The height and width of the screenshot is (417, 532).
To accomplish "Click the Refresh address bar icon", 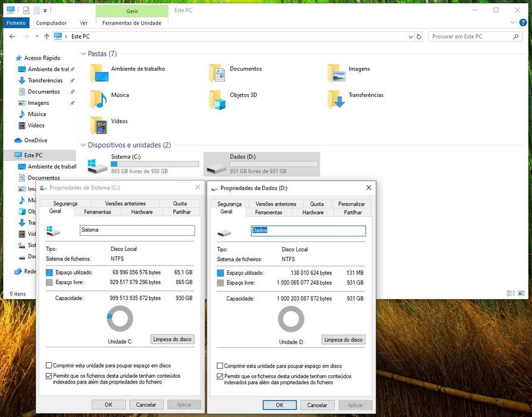I will coord(419,36).
